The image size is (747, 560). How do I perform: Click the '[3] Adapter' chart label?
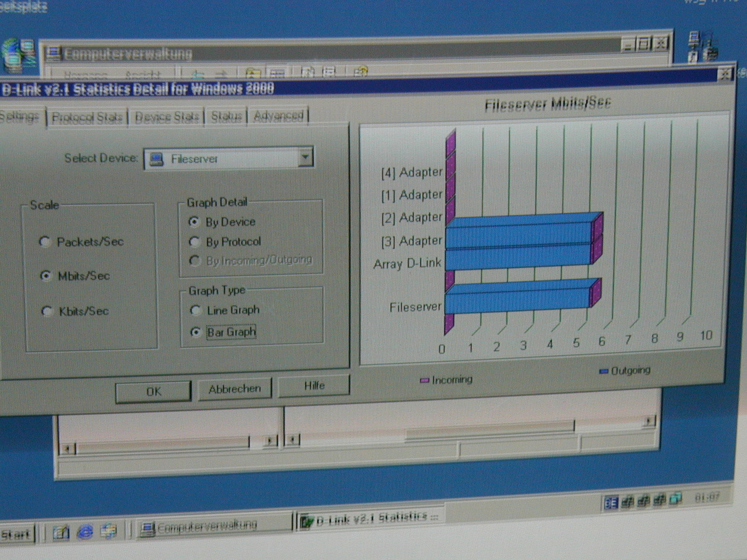[x=412, y=241]
